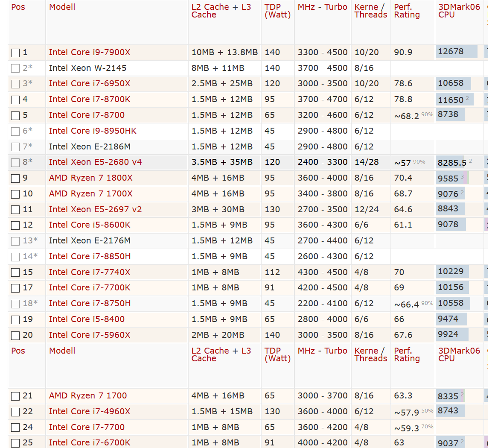Image resolution: width=498 pixels, height=448 pixels.
Task: Click the 12678 score bar for i9-7900X
Action: tap(457, 52)
